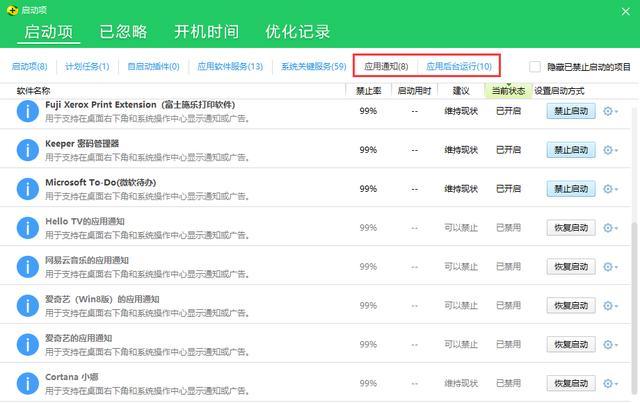Image resolution: width=640 pixels, height=403 pixels.
Task: Click the info icon for Microsoft To-Do
Action: click(x=27, y=189)
